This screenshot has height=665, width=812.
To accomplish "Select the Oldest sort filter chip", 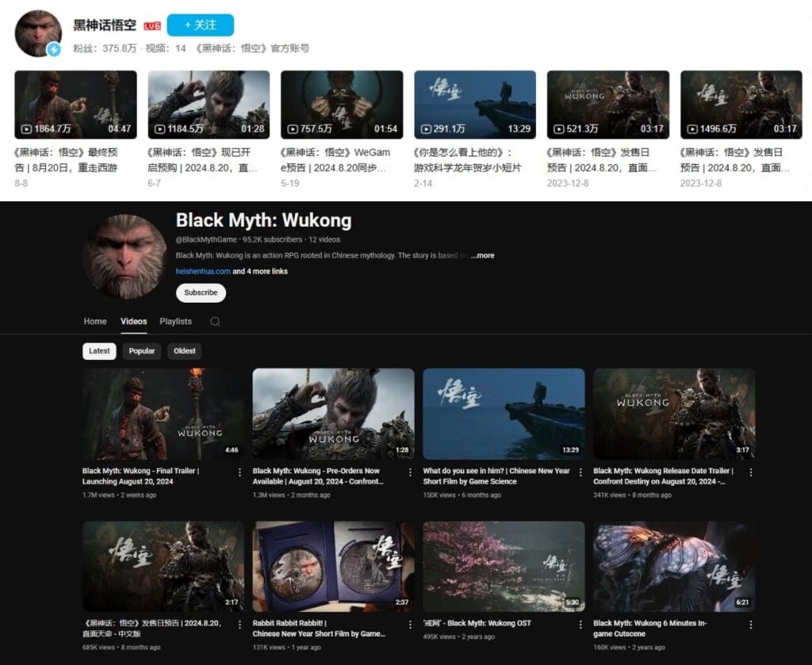I will [x=185, y=351].
